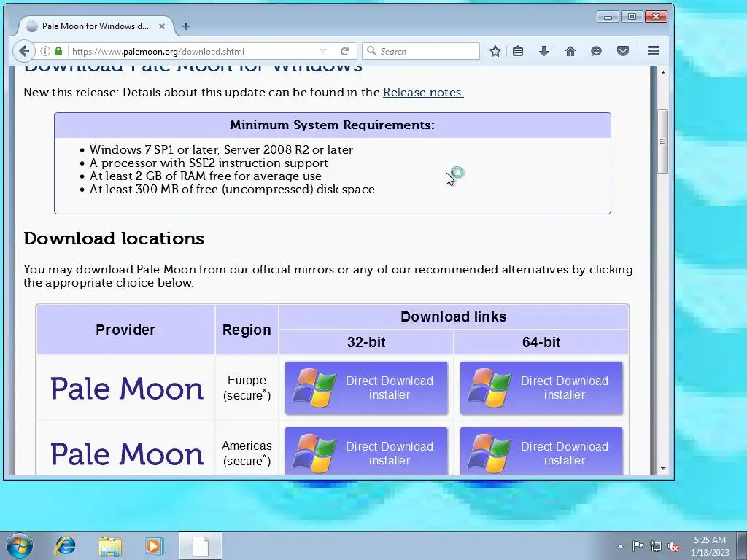Show hidden system tray icons
747x560 pixels.
coord(620,546)
